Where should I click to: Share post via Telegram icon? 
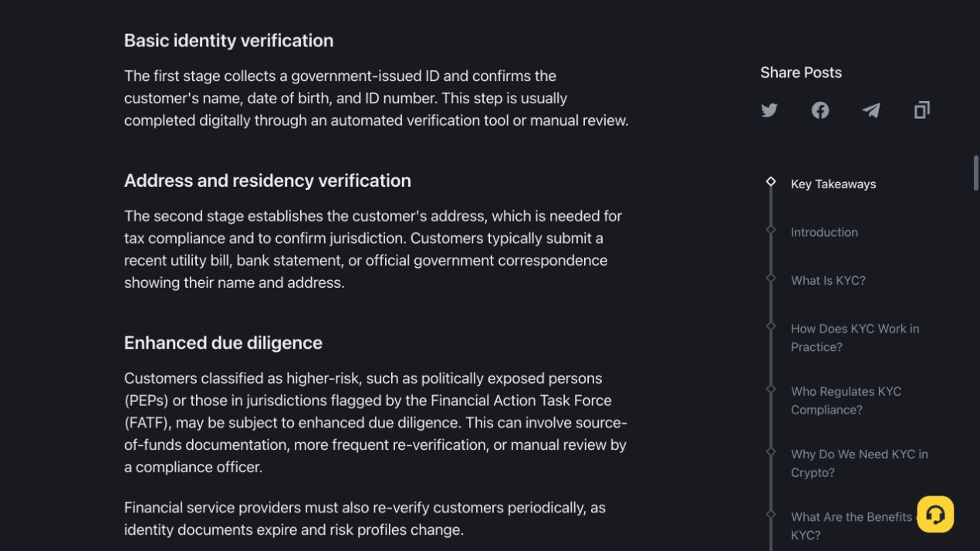871,110
